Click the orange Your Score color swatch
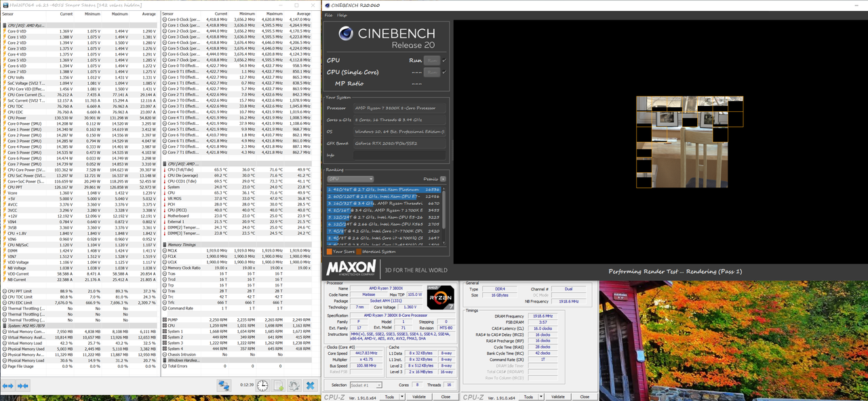The width and height of the screenshot is (868, 401). [x=329, y=252]
